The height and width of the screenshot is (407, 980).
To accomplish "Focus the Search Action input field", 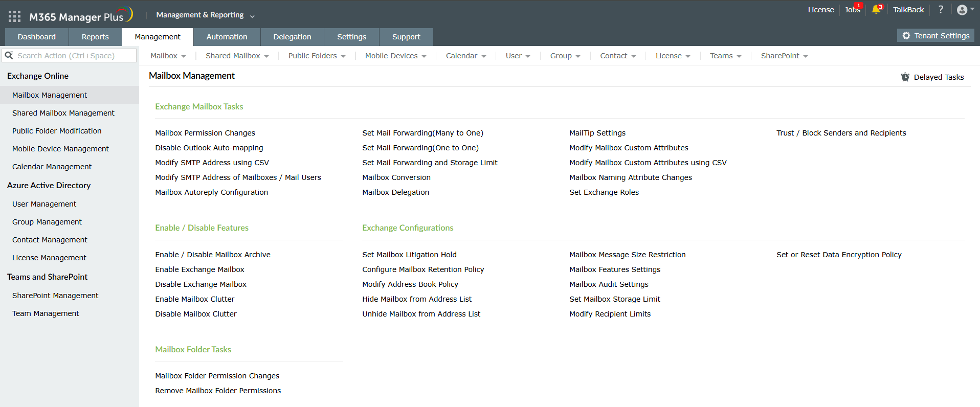I will point(74,56).
